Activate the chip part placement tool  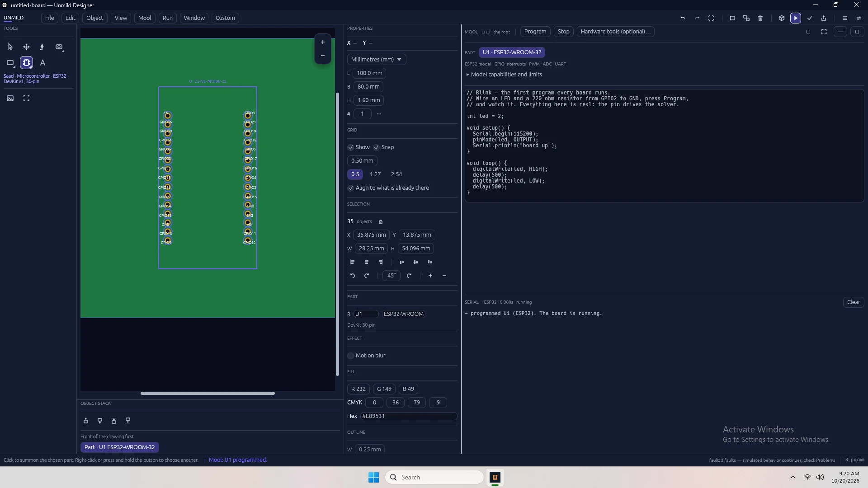(26, 63)
